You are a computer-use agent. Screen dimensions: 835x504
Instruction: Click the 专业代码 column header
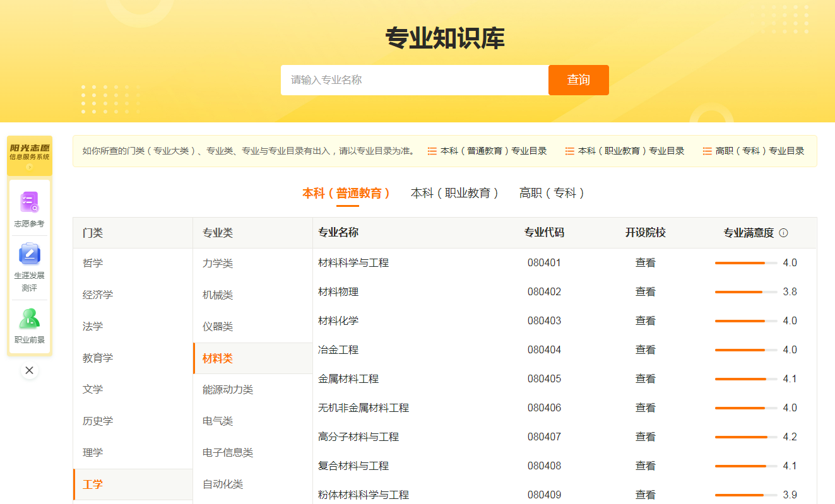(544, 233)
